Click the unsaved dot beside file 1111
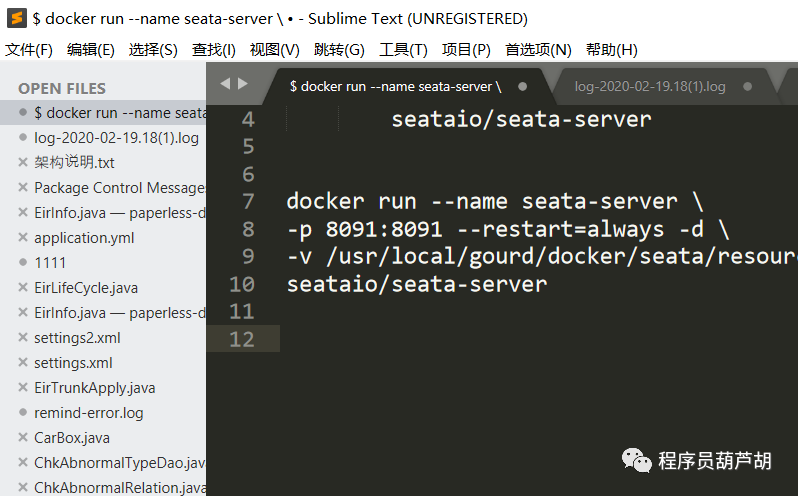The image size is (798, 496). click(23, 263)
